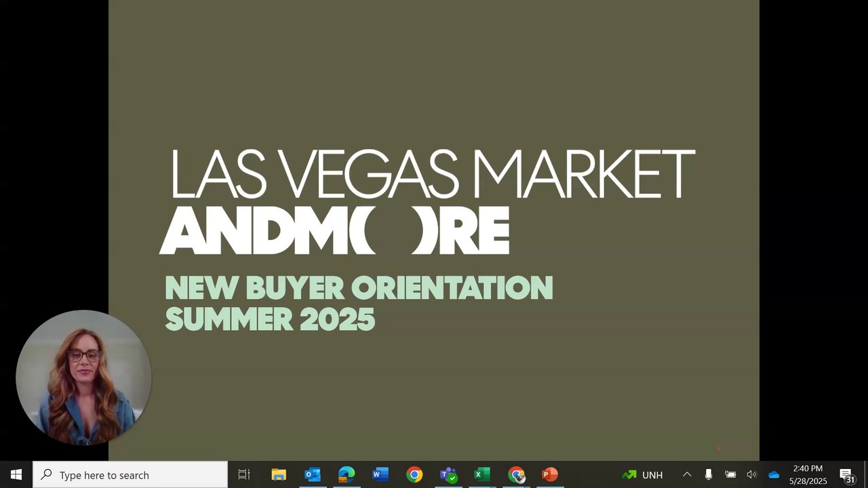Viewport: 868px width, 488px height.
Task: Expand the hidden system tray icons
Action: coord(687,474)
